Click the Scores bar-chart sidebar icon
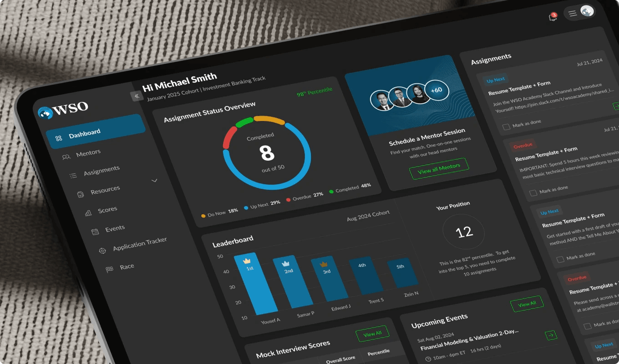Screen dimensions: 619x364 click(x=88, y=212)
